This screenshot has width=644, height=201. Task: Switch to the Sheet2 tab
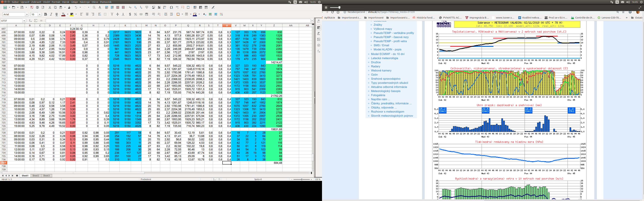[36, 176]
